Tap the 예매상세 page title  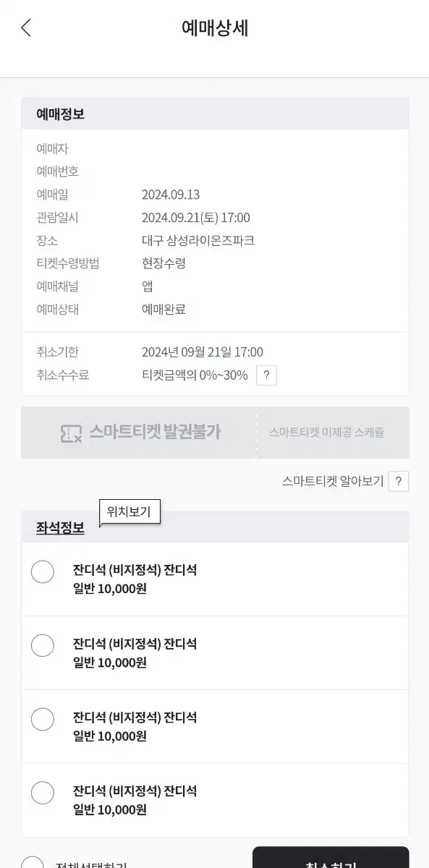pos(215,27)
